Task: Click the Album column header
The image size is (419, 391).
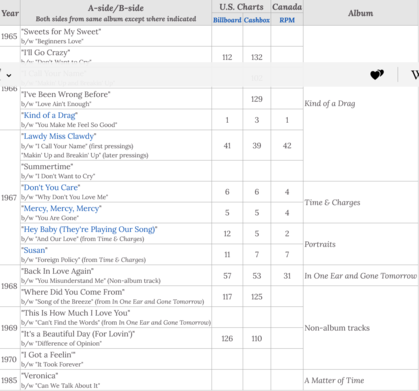Action: pyautogui.click(x=361, y=13)
